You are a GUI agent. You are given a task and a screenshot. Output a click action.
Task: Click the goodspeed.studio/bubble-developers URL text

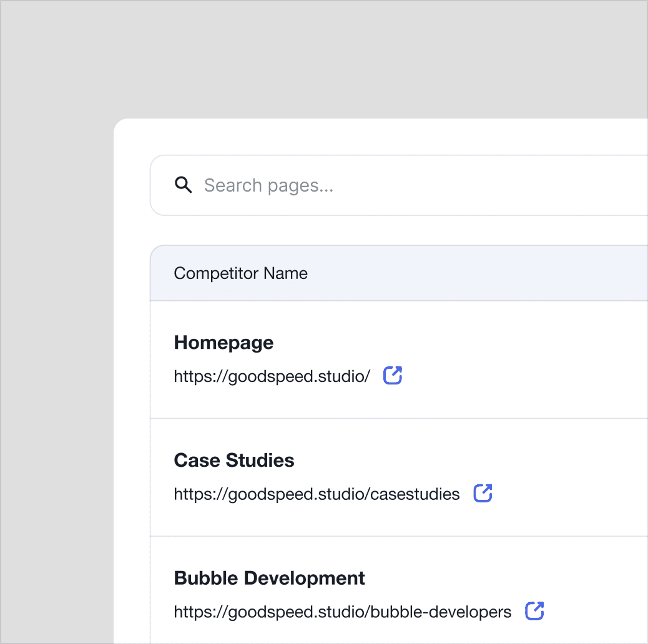(342, 612)
